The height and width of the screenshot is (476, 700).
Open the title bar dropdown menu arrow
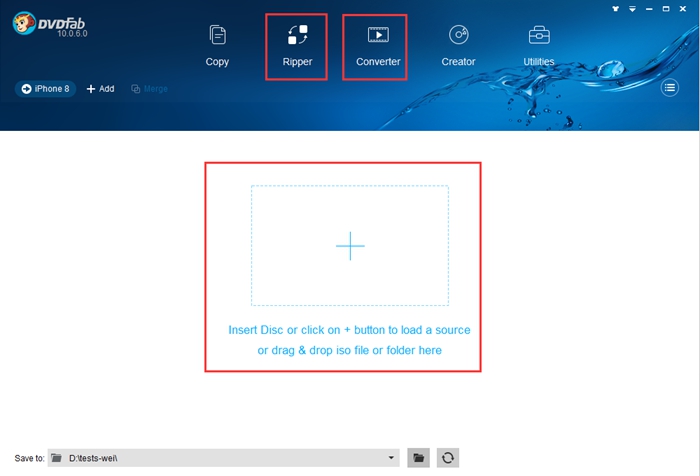click(x=632, y=8)
